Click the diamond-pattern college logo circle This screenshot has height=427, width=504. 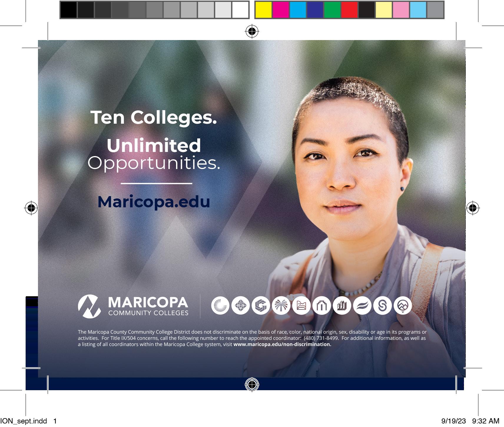[241, 306]
